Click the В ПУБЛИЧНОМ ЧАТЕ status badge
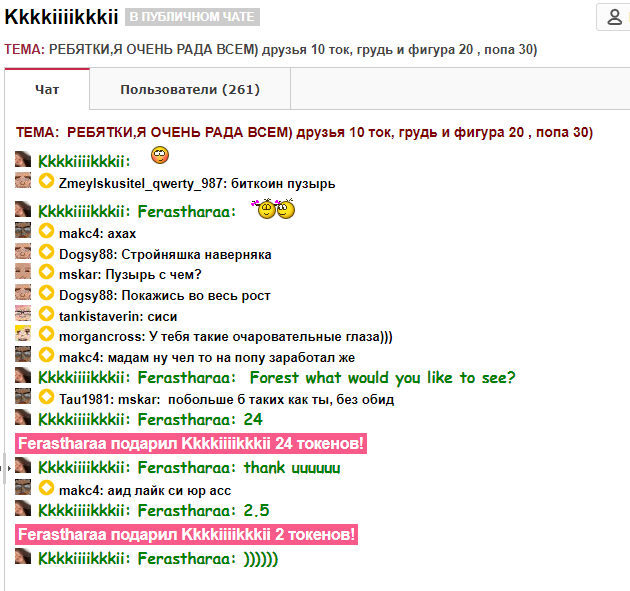630x591 pixels. [192, 17]
